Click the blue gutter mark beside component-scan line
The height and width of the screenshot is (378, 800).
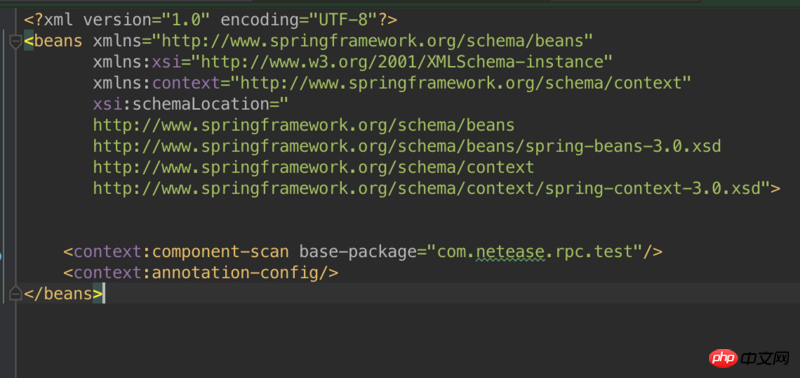1,255
